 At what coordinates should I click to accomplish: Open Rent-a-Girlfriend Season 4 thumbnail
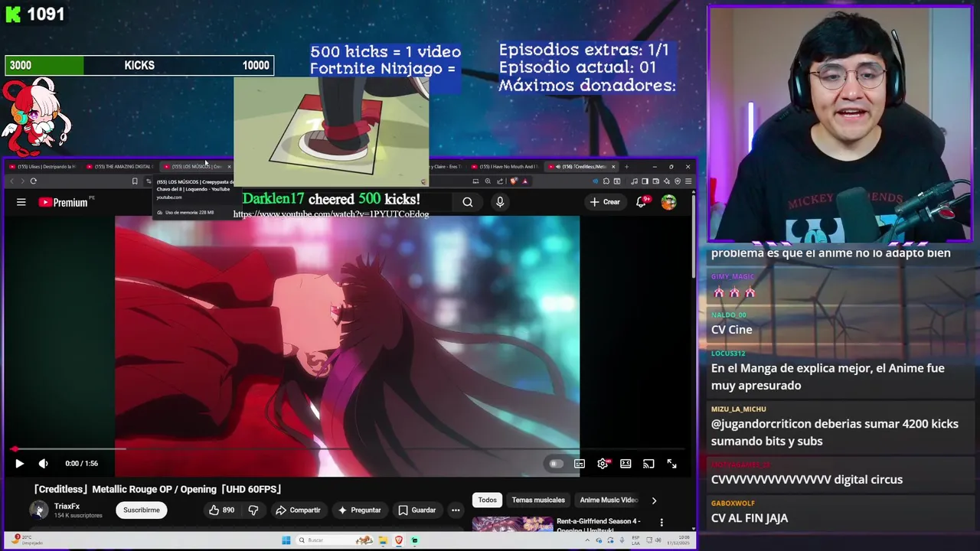click(512, 523)
